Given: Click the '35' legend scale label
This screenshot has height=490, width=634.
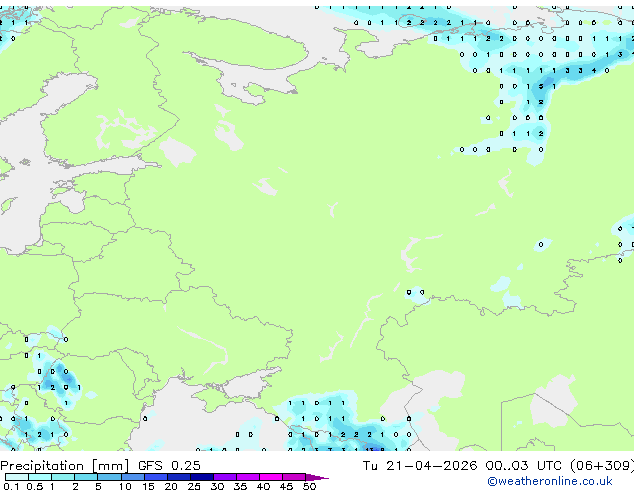Looking at the screenshot, I should click(x=240, y=486).
